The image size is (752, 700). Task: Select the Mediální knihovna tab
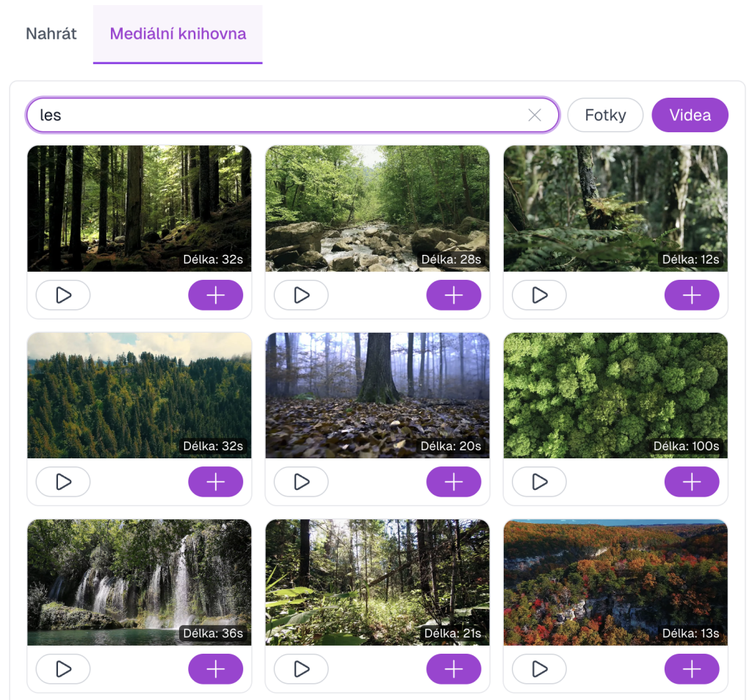point(177,34)
